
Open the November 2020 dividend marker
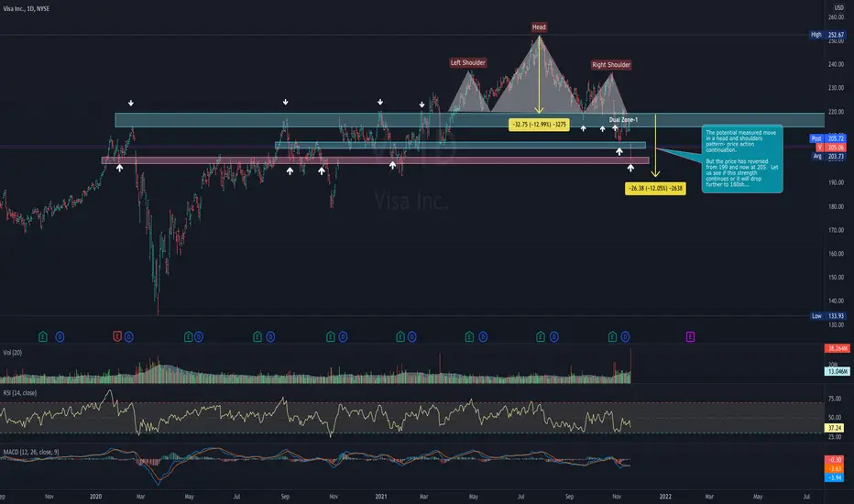click(x=343, y=336)
